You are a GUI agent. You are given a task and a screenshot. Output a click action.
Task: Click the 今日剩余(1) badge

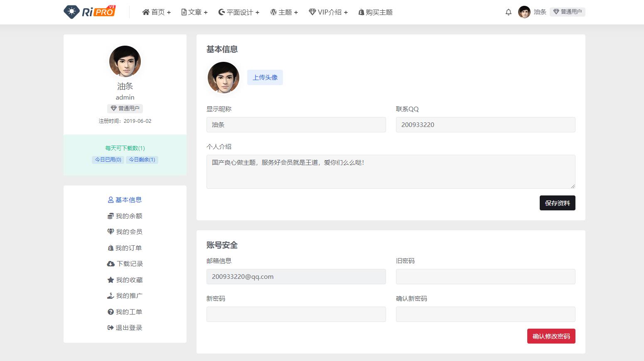[142, 160]
